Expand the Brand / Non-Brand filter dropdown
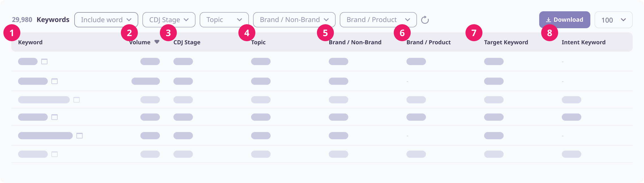Image resolution: width=644 pixels, height=183 pixels. point(294,20)
